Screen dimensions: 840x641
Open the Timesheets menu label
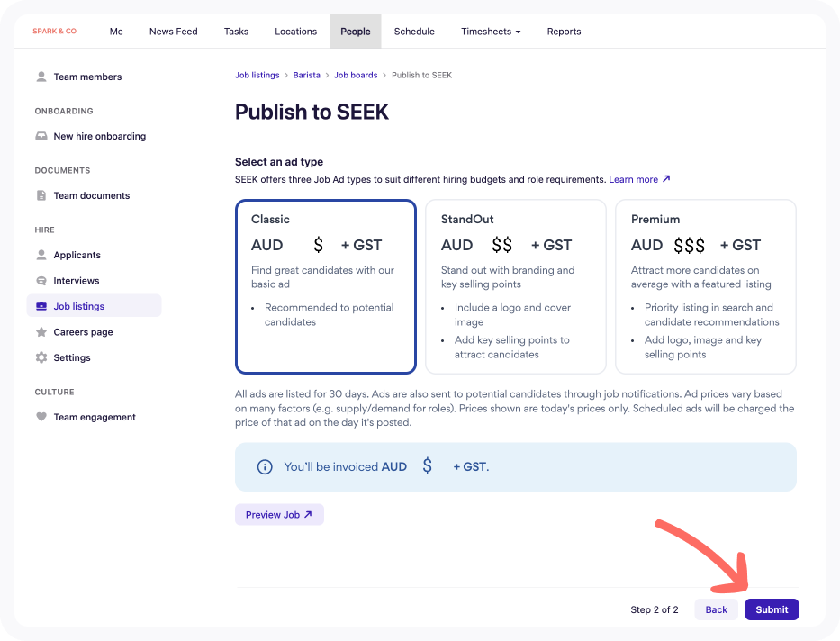tap(486, 31)
